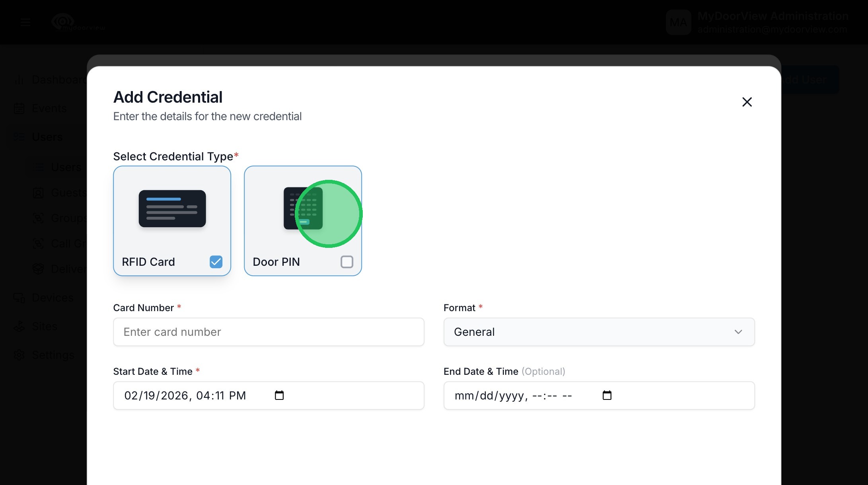Uncheck the RFID Card checkbox
The width and height of the screenshot is (868, 485).
point(216,262)
